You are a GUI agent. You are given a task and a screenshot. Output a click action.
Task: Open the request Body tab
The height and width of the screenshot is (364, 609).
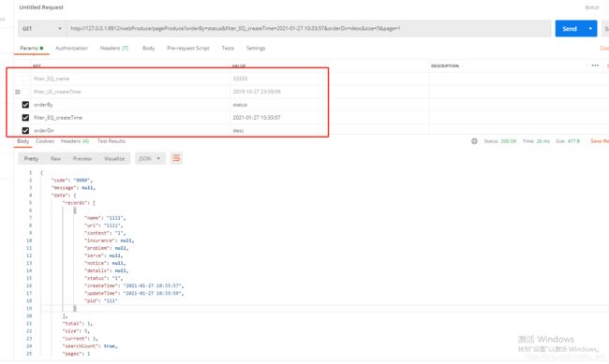click(148, 48)
